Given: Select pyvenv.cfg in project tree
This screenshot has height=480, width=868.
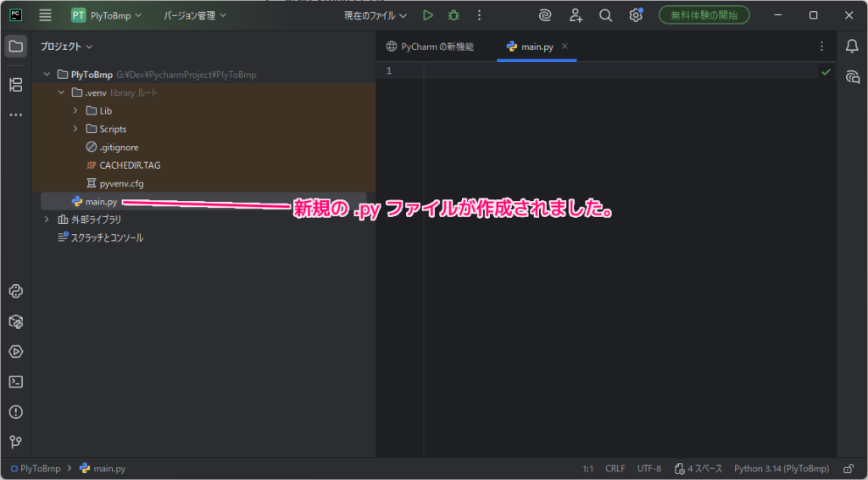Looking at the screenshot, I should (x=115, y=183).
